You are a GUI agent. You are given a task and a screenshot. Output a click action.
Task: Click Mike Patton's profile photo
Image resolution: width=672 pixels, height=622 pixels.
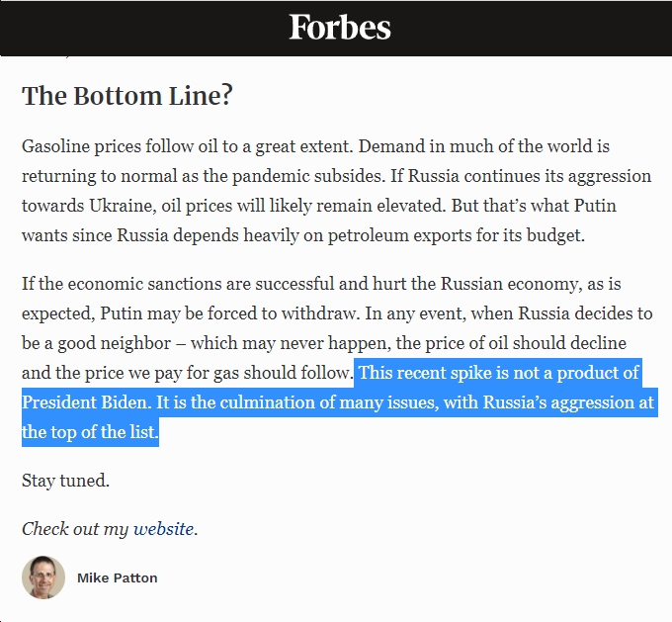pos(43,578)
